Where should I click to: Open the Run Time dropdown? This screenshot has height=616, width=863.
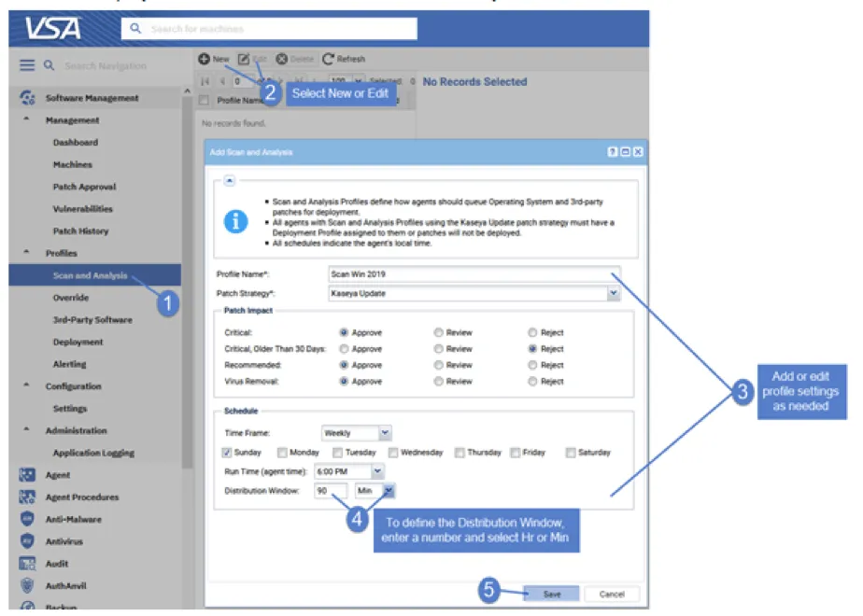(x=377, y=472)
